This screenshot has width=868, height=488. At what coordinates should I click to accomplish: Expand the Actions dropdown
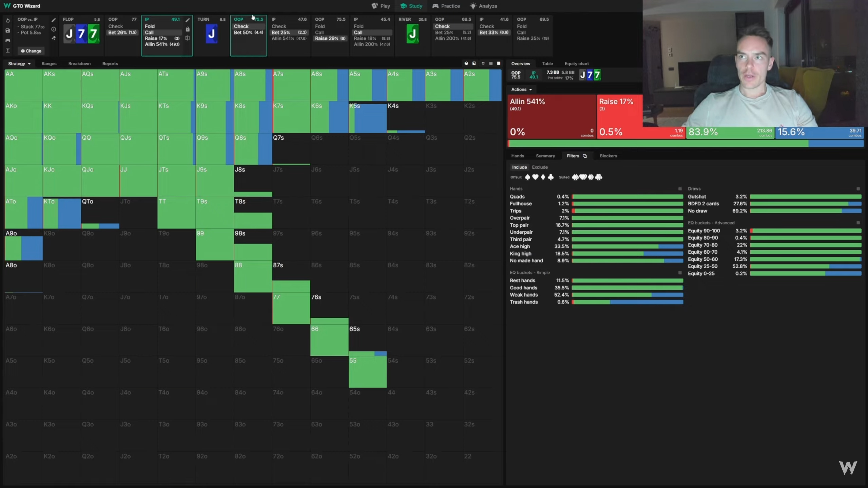click(521, 90)
